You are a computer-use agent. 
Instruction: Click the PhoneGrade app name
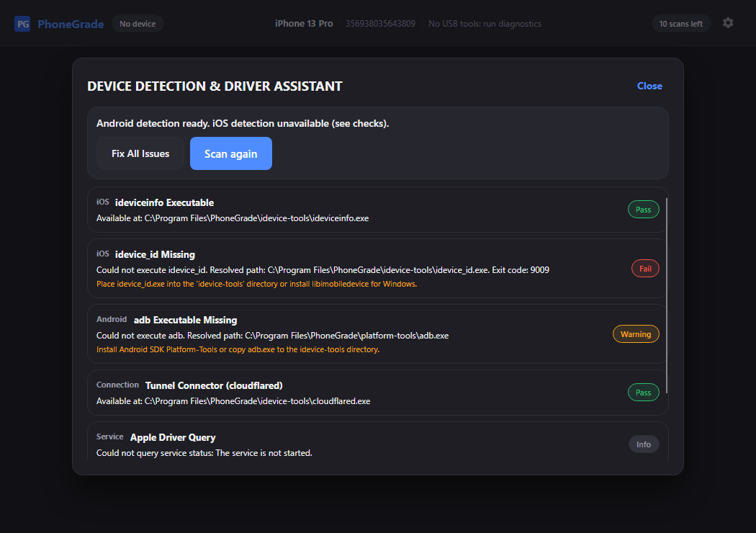[71, 24]
